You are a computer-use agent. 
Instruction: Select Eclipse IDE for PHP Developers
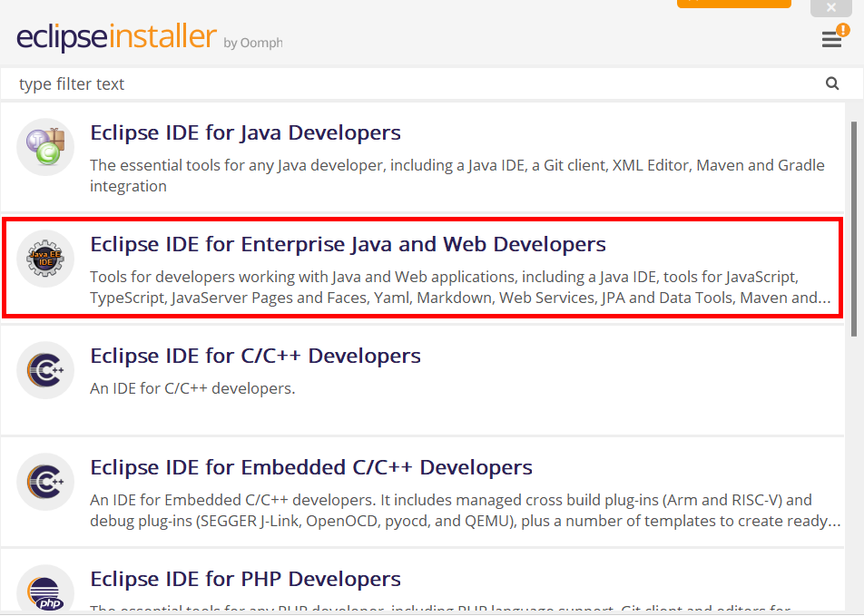[x=422, y=581]
